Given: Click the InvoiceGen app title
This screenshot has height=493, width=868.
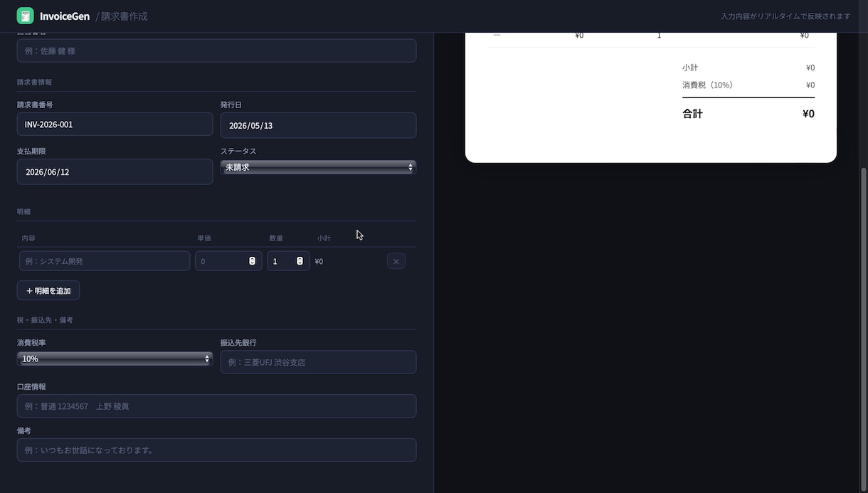Looking at the screenshot, I should [x=65, y=16].
